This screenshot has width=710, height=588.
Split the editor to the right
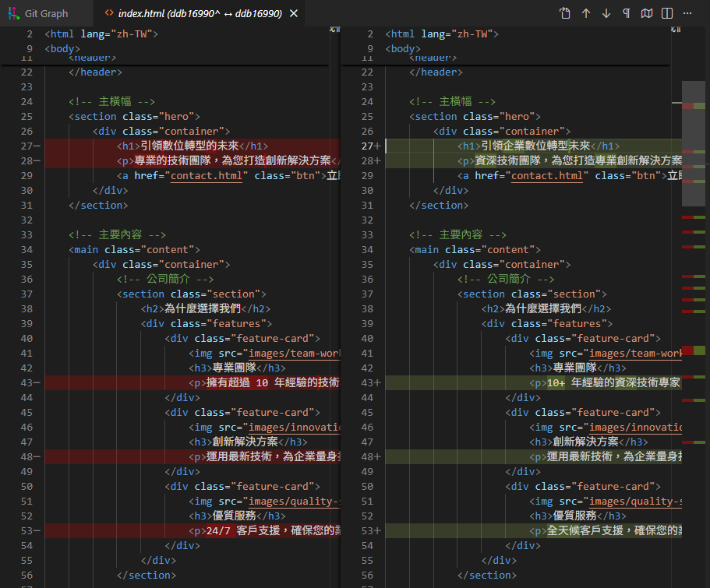(667, 13)
